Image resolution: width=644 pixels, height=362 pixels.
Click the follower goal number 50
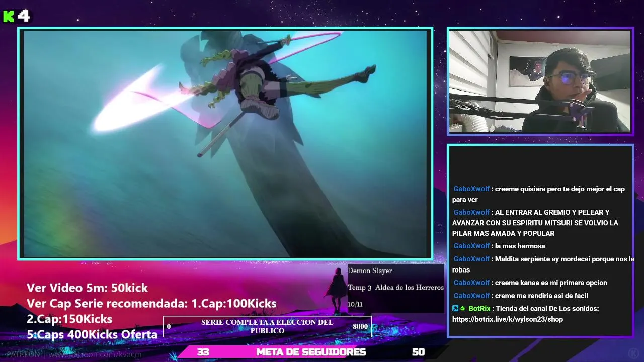[418, 352]
